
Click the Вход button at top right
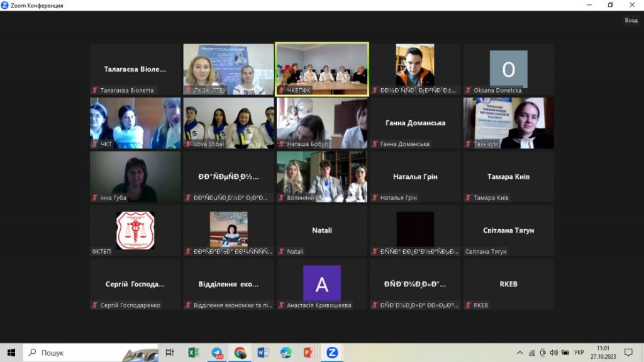coord(631,20)
